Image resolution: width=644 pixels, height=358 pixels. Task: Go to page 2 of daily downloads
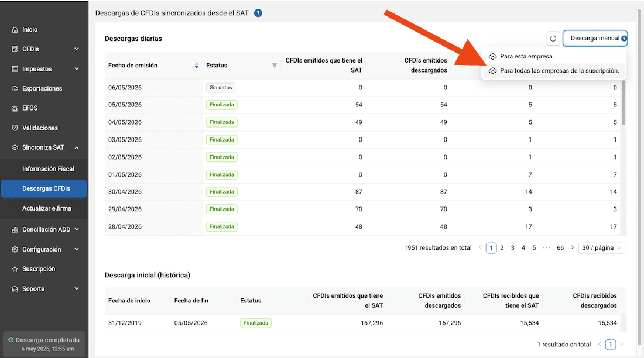[x=502, y=248]
